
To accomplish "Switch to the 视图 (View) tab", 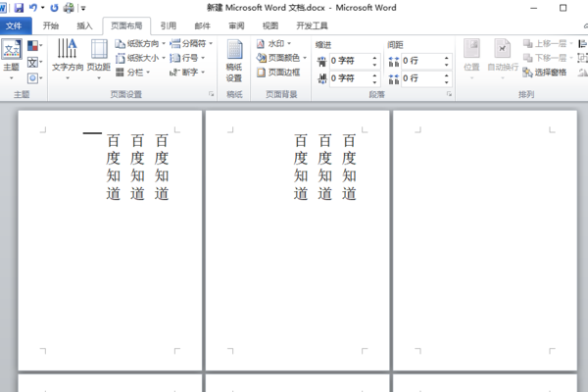I will [270, 25].
